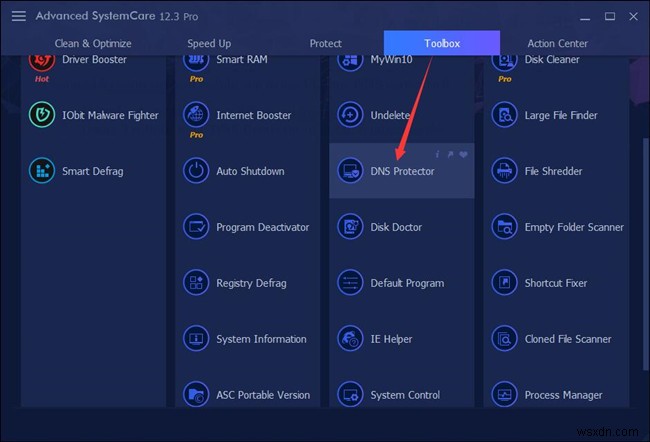
Task: Click the Disk Doctor text
Action: 396,227
